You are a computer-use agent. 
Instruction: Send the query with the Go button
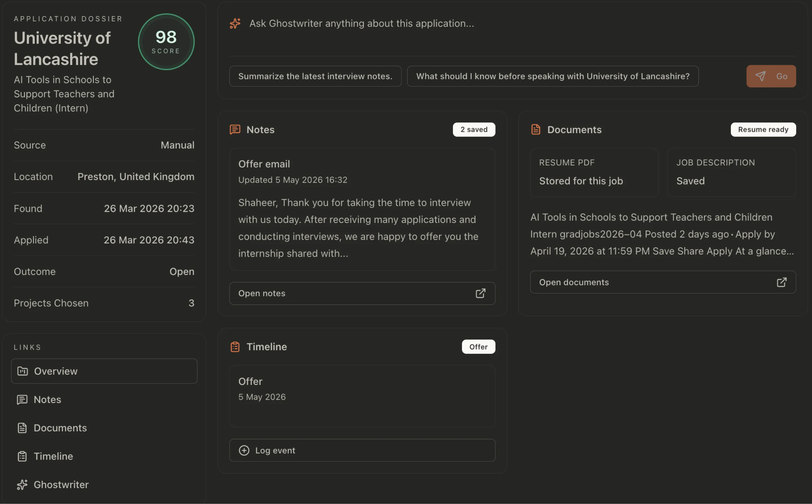(x=771, y=76)
